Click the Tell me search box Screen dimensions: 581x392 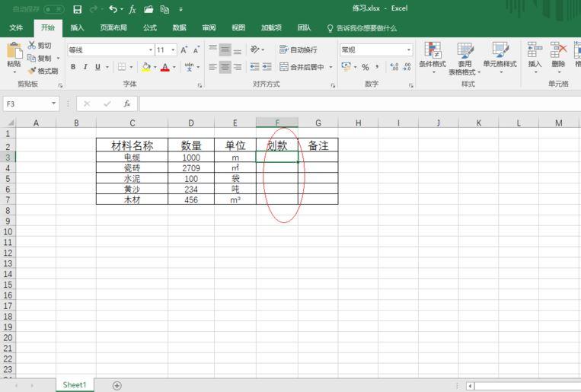click(362, 28)
